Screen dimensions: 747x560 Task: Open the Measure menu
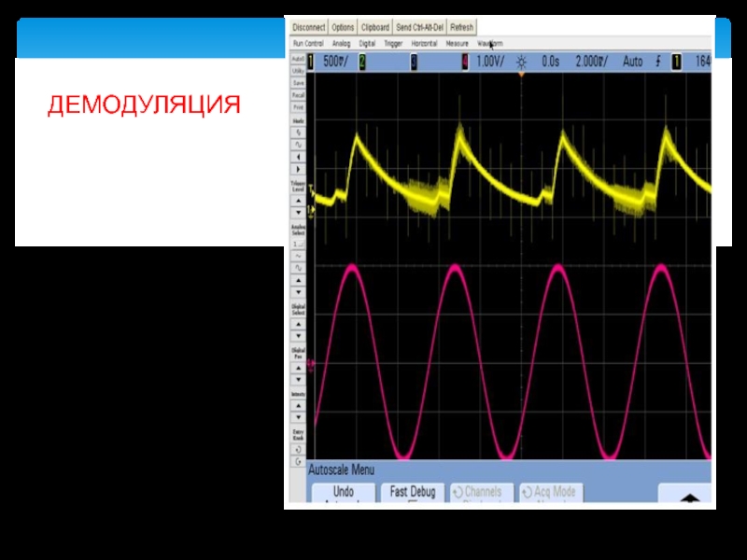point(457,44)
